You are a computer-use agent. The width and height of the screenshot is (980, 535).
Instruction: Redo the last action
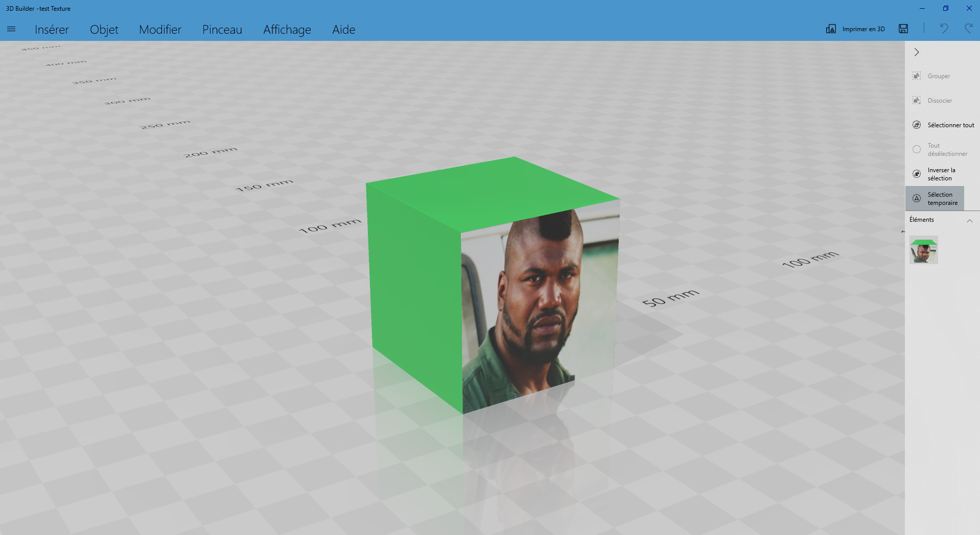click(968, 29)
